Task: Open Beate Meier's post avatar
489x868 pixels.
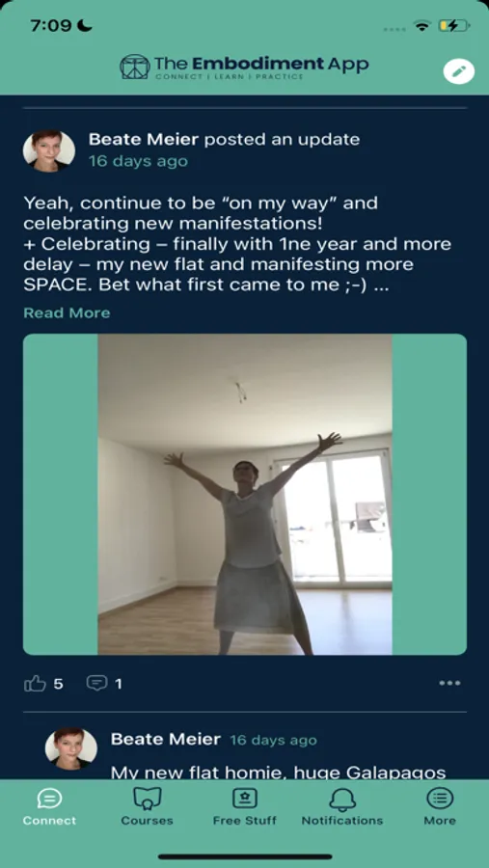Action: (x=49, y=150)
